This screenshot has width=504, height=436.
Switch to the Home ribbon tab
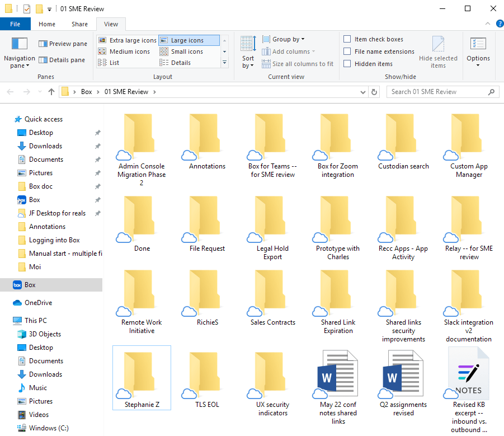click(46, 24)
